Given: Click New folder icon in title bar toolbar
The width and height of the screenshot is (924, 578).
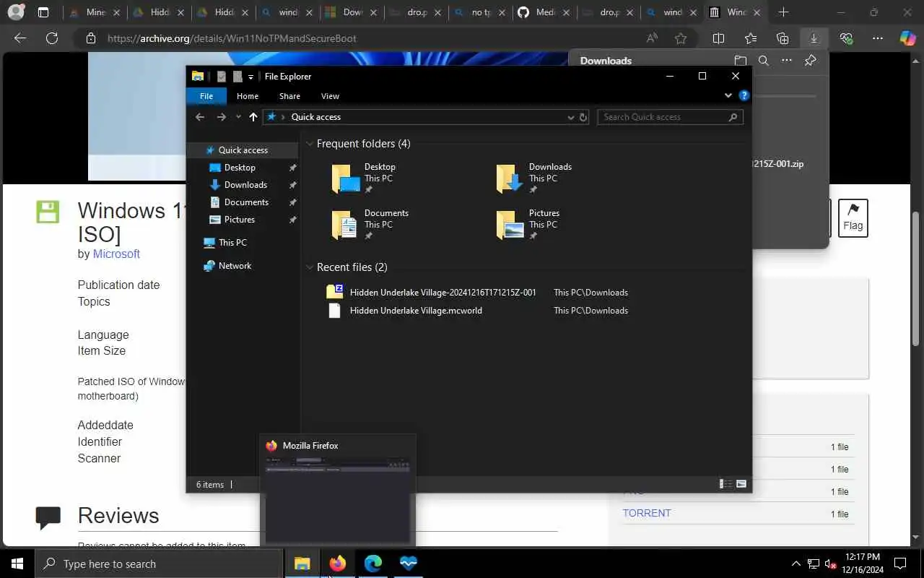Looking at the screenshot, I should tap(237, 77).
